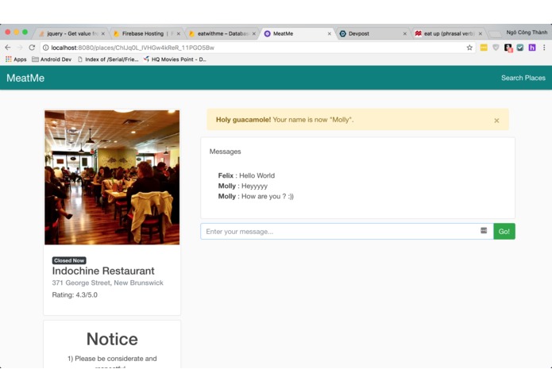Close the MeatMe tab
The height and width of the screenshot is (392, 552).
329,34
